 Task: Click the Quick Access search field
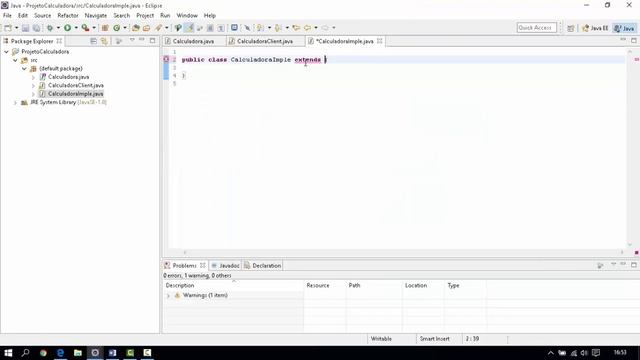pos(536,28)
